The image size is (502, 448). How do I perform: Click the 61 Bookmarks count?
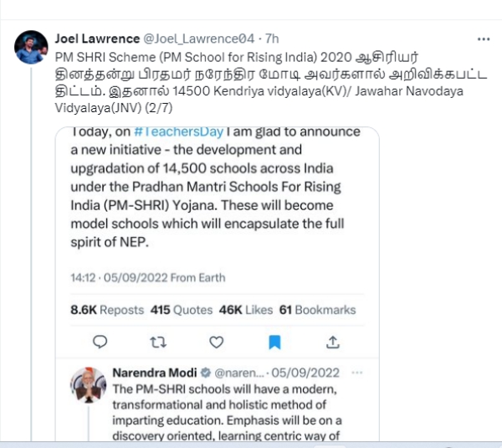click(318, 310)
